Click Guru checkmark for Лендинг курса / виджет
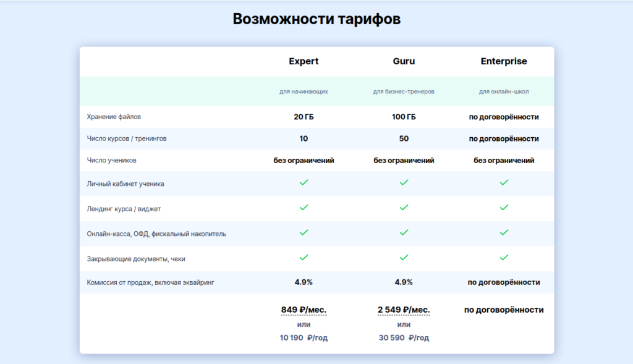633x364 pixels. pos(404,208)
